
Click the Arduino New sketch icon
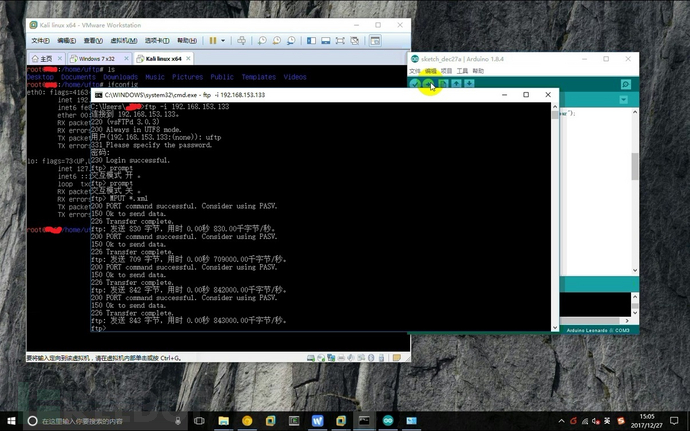coord(443,84)
